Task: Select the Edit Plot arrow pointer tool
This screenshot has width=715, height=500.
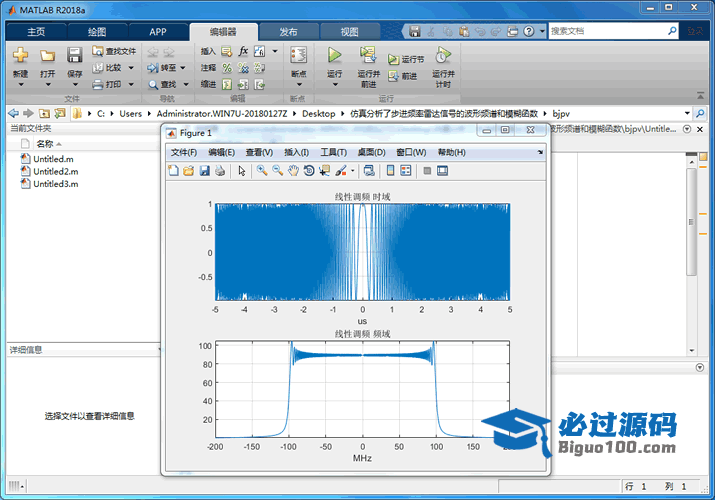Action: [242, 171]
